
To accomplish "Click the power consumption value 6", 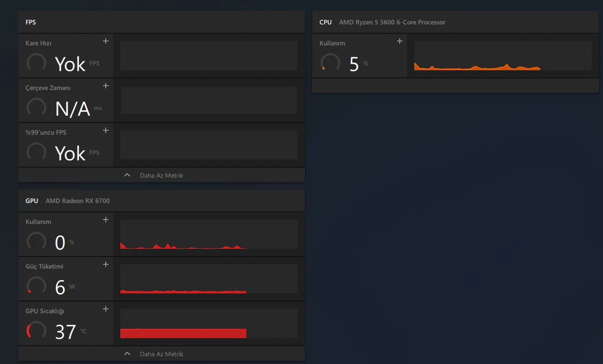I will click(60, 287).
